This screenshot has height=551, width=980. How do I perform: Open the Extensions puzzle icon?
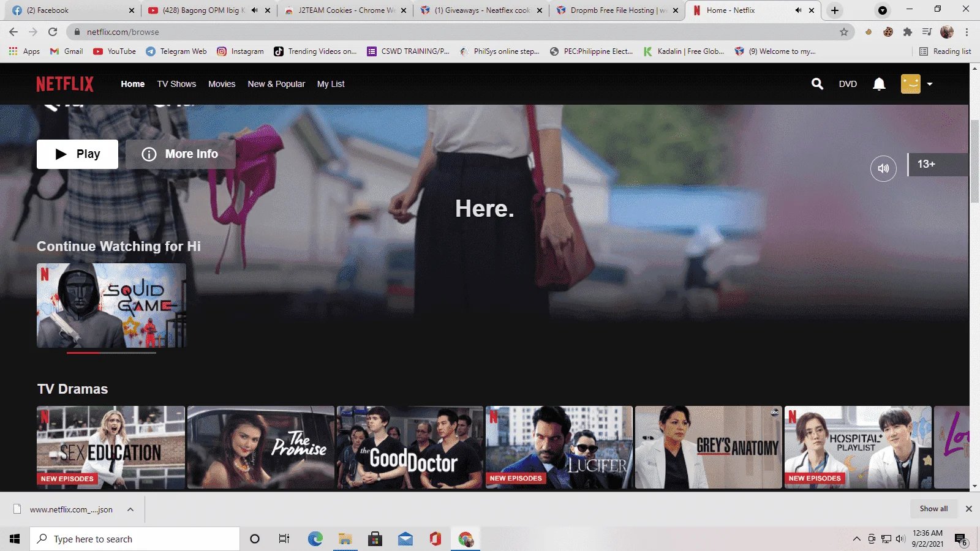pos(908,32)
